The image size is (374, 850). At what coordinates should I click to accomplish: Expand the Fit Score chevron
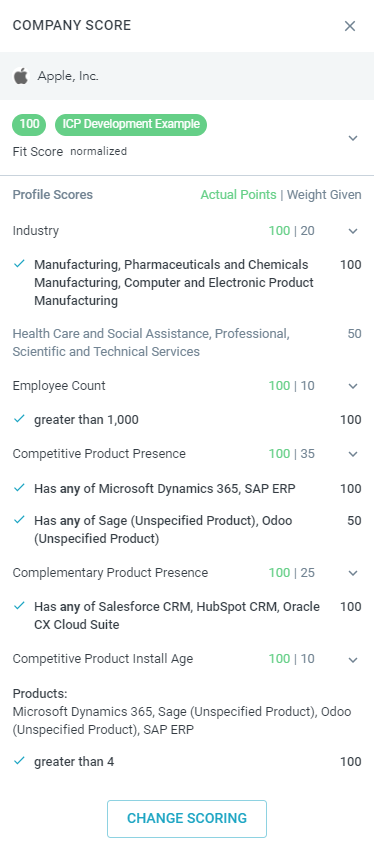coord(353,138)
